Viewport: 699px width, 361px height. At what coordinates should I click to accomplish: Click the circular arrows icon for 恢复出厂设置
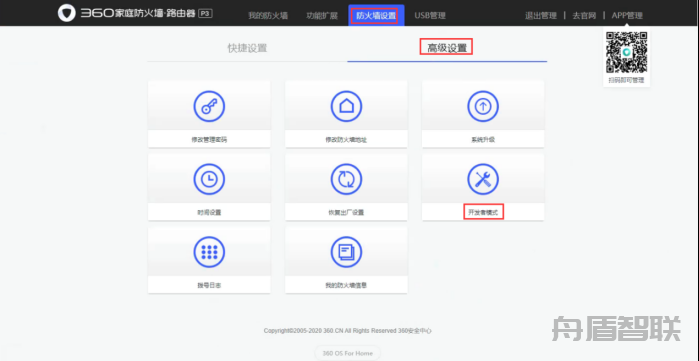click(346, 179)
